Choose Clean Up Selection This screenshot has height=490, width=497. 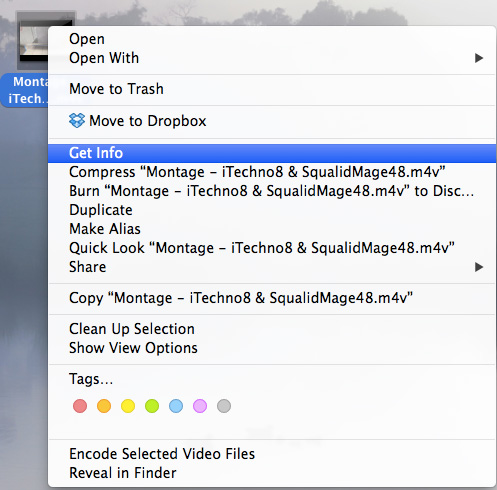click(272, 329)
